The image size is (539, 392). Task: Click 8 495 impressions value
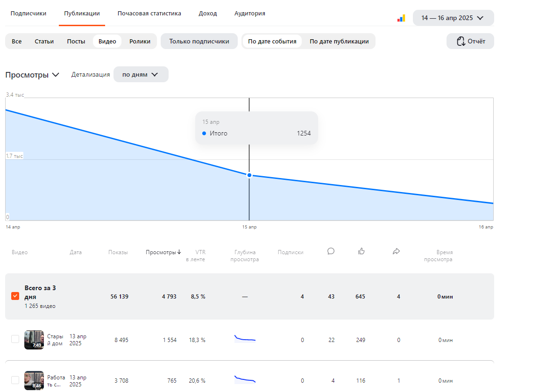(x=121, y=340)
